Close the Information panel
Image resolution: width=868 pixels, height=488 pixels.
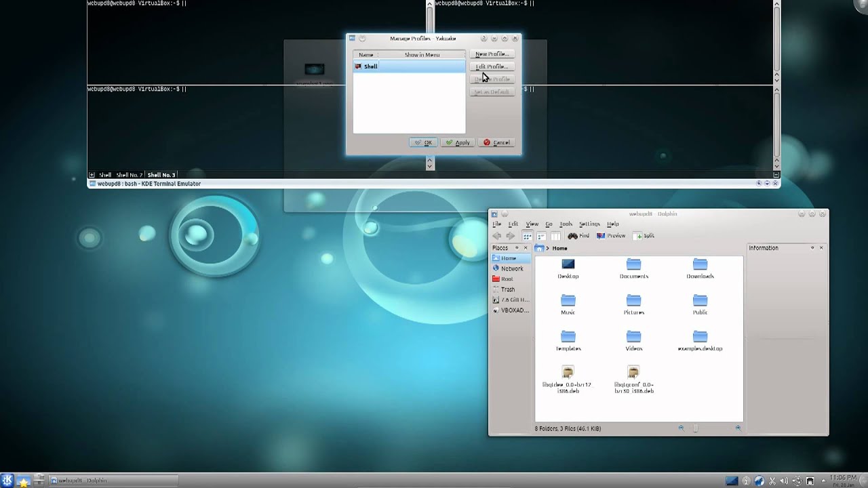point(821,248)
